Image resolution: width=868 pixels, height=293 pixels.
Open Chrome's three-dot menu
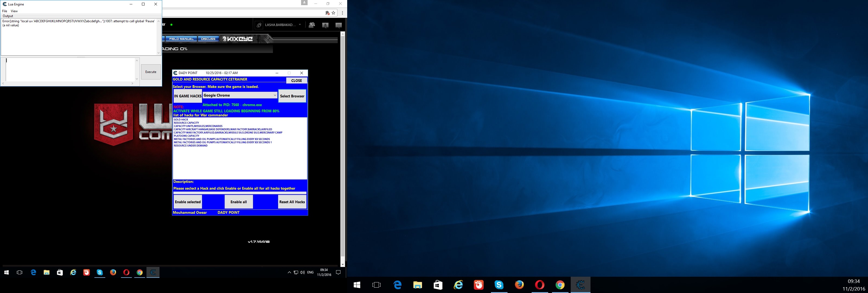coord(342,13)
